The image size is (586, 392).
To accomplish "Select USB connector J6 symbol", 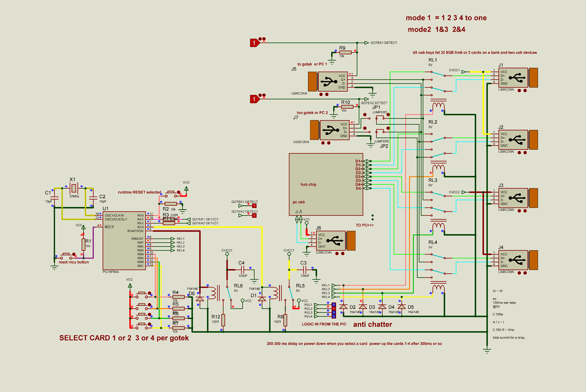I will [x=336, y=240].
